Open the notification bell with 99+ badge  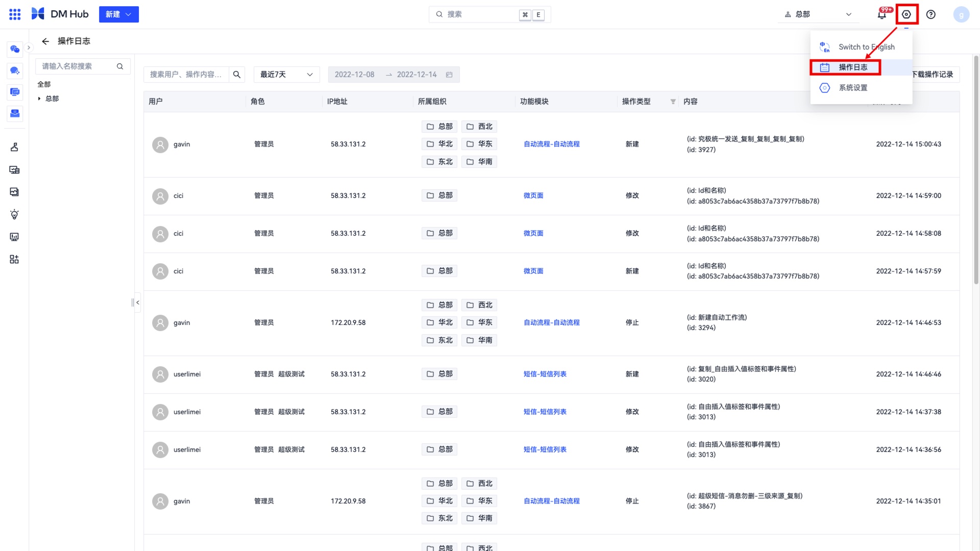pos(882,14)
